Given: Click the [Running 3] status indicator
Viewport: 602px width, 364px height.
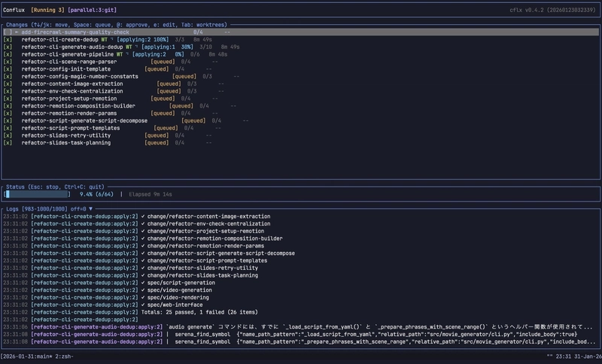Looking at the screenshot, I should tap(47, 10).
